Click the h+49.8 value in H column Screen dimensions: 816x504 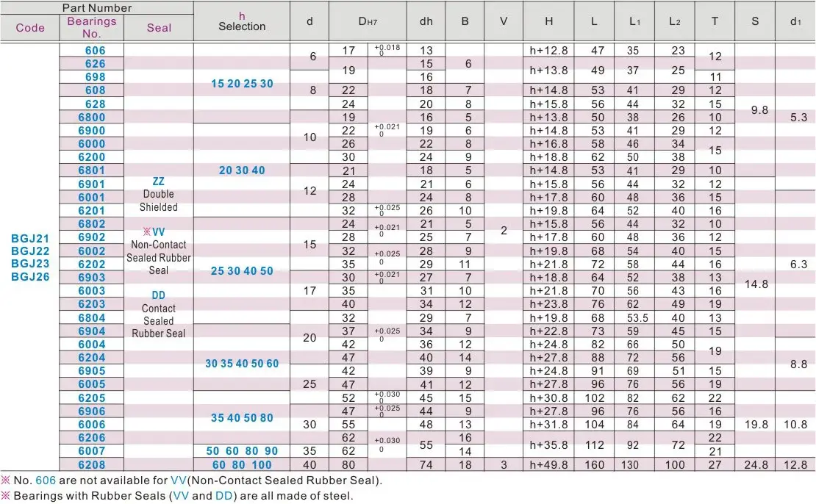click(549, 465)
